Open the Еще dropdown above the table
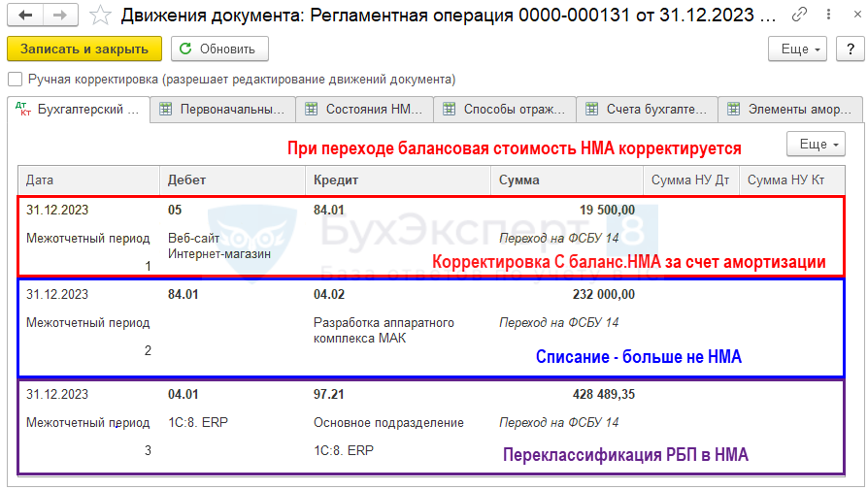This screenshot has width=868, height=490. pyautogui.click(x=815, y=144)
